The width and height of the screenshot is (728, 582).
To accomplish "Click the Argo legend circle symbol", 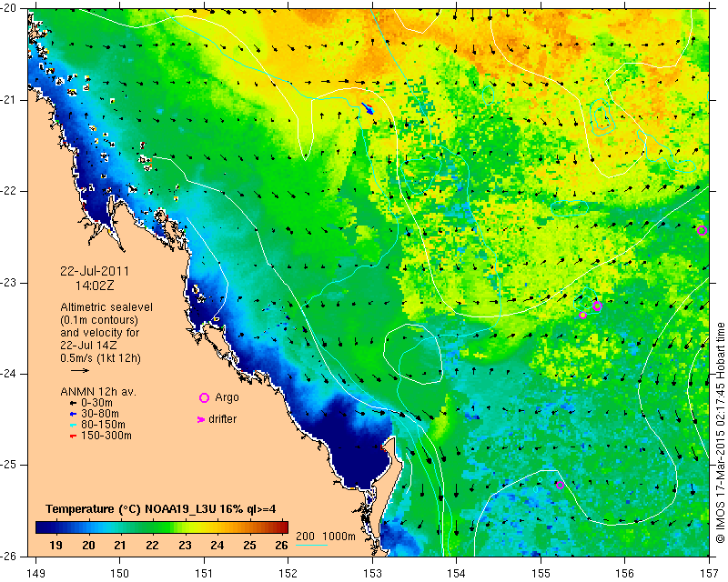I will (204, 397).
